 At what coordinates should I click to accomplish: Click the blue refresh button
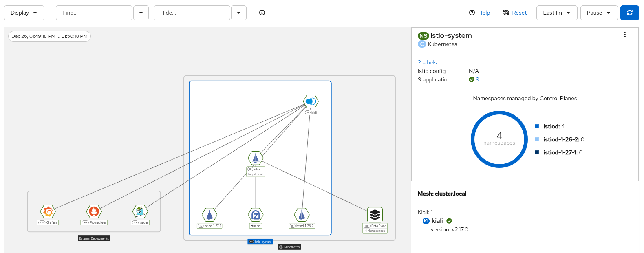629,13
